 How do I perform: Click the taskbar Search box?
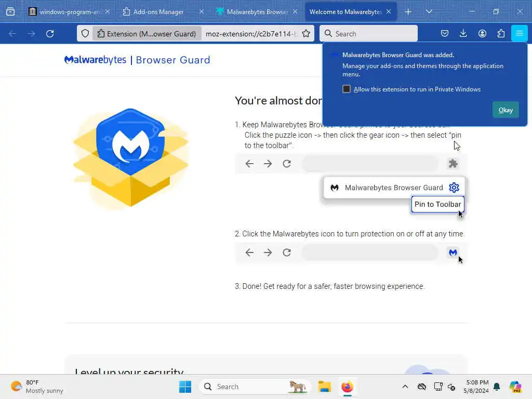click(255, 387)
